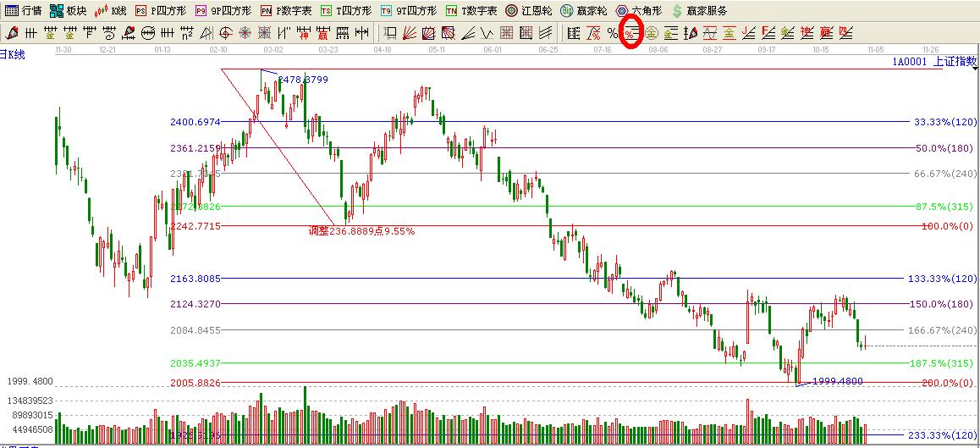Open the T四方形 time square

[346, 11]
